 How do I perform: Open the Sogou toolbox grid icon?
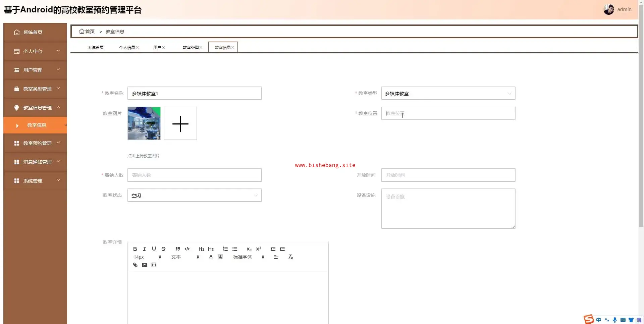(x=639, y=320)
